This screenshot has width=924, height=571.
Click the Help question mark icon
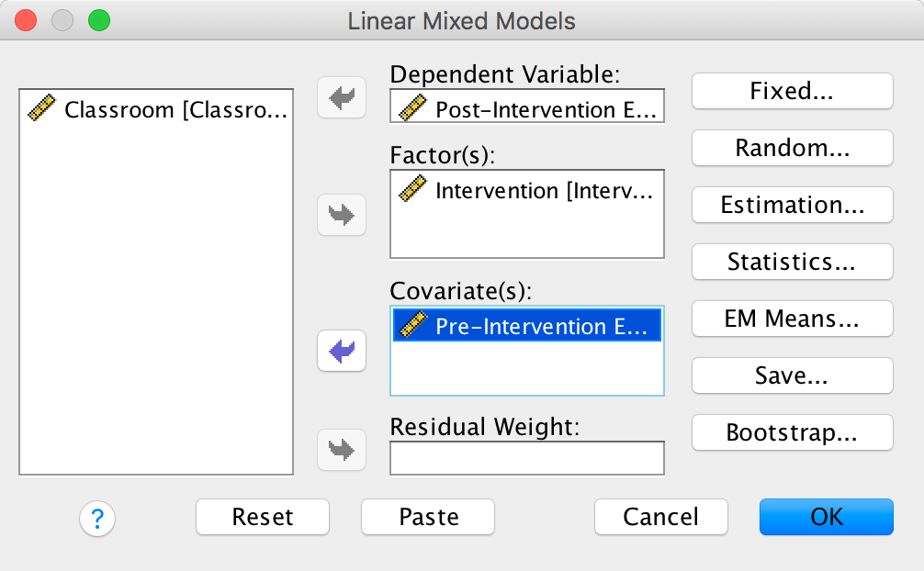coord(97,520)
